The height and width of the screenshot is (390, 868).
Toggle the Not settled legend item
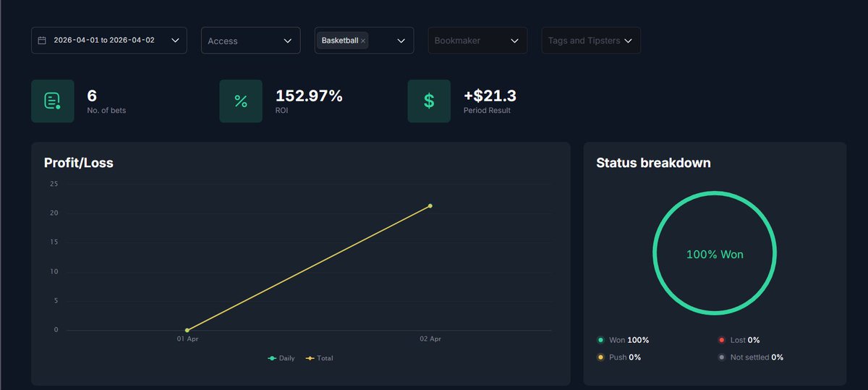[x=751, y=357]
